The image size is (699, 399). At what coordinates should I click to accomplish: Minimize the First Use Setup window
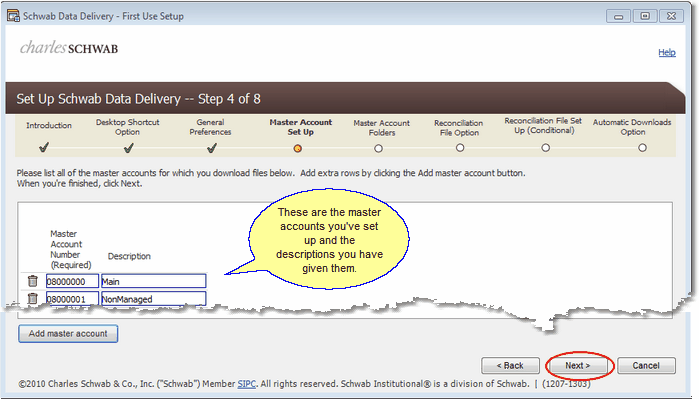click(x=618, y=16)
